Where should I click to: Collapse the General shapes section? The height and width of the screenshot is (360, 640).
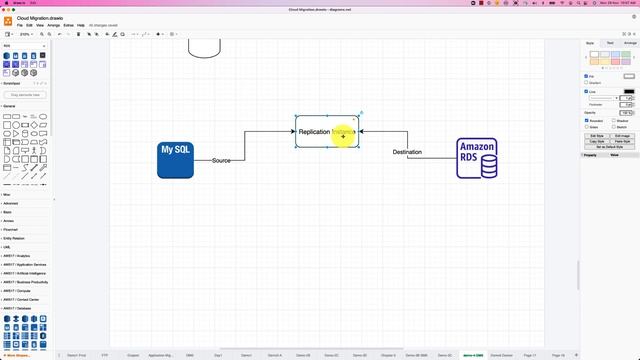[9, 106]
